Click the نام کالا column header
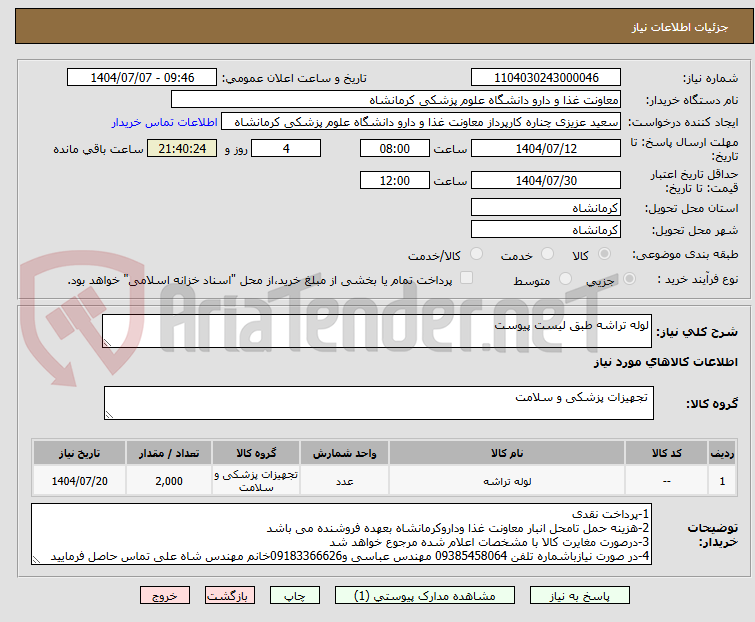 coord(507,453)
